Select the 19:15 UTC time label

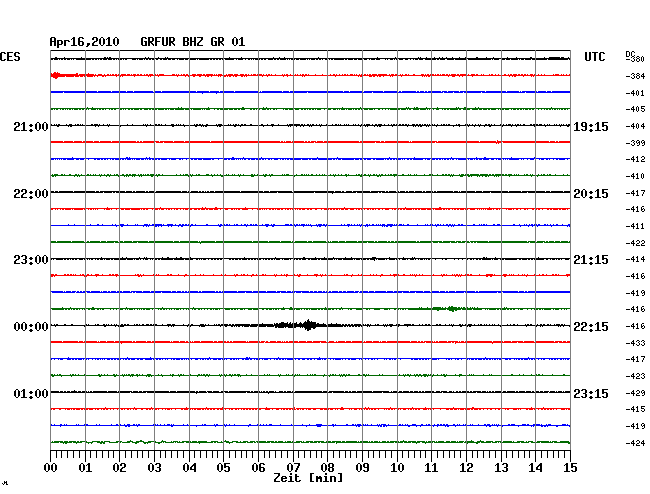[x=591, y=127]
